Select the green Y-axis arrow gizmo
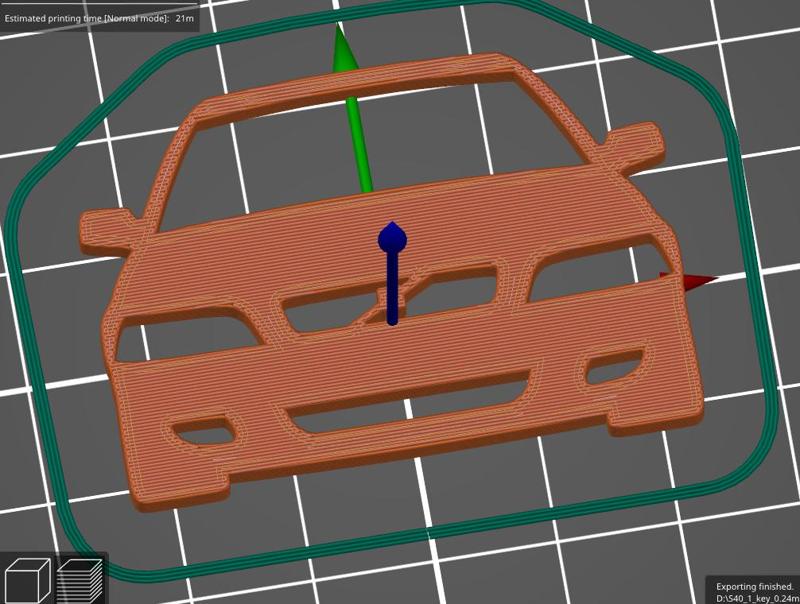The height and width of the screenshot is (604, 800). pos(353,108)
